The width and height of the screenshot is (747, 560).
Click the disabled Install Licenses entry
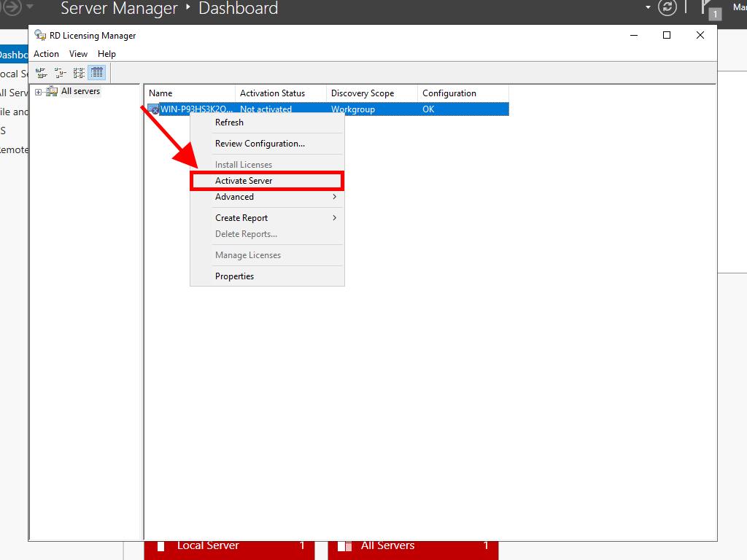[x=267, y=164]
